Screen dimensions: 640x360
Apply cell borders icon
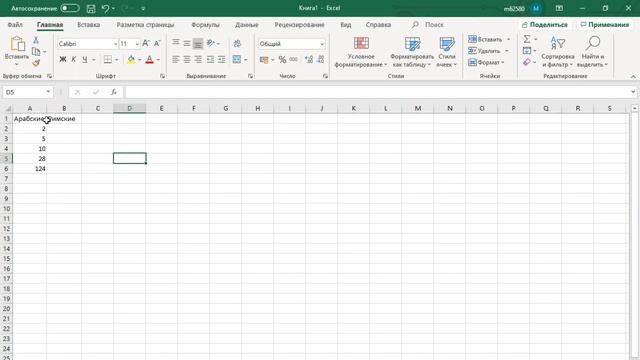(x=108, y=60)
